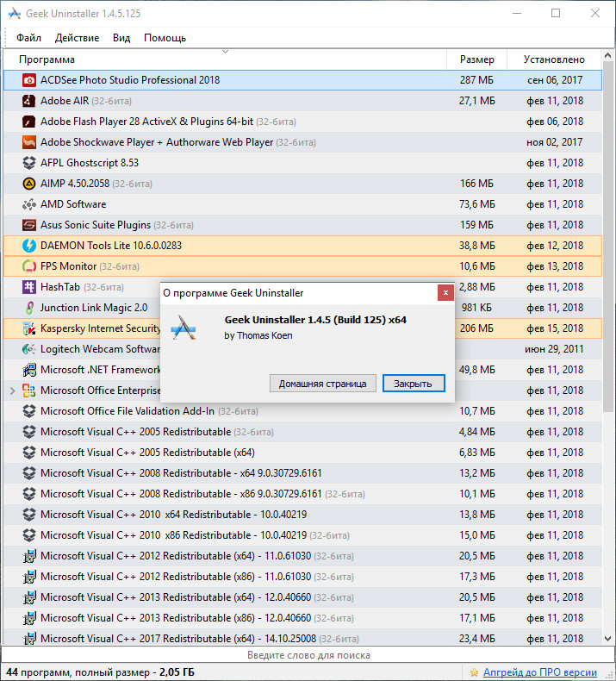Click the Adobe Flash Player 28 icon
The image size is (616, 681).
[29, 122]
